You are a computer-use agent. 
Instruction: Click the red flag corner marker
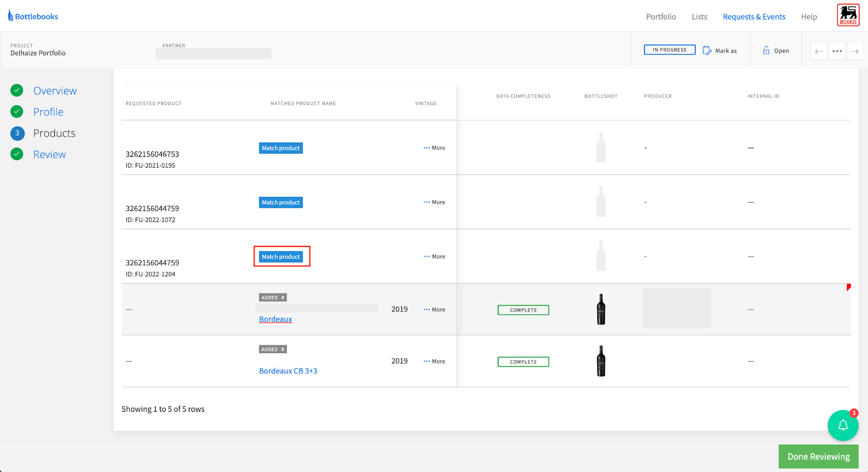(848, 286)
